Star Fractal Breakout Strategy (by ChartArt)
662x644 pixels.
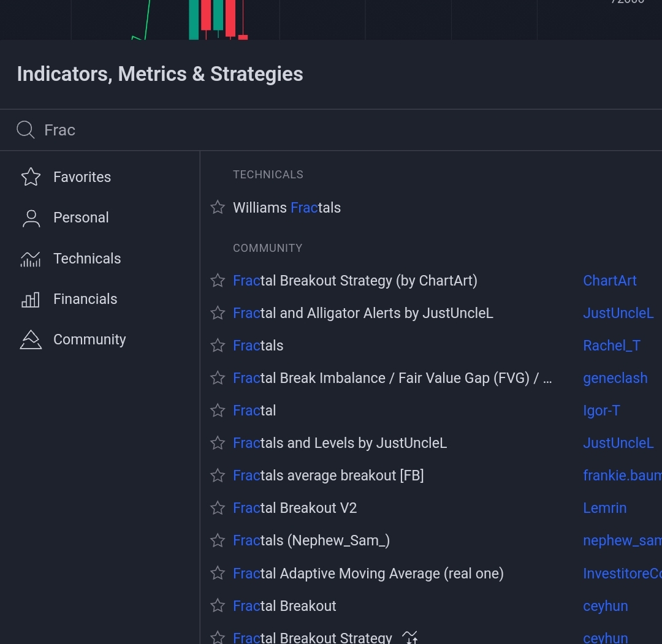click(x=218, y=280)
